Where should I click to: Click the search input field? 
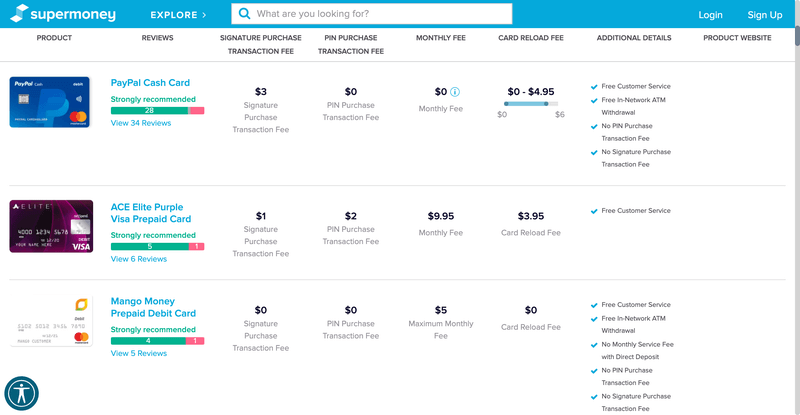tap(380, 15)
